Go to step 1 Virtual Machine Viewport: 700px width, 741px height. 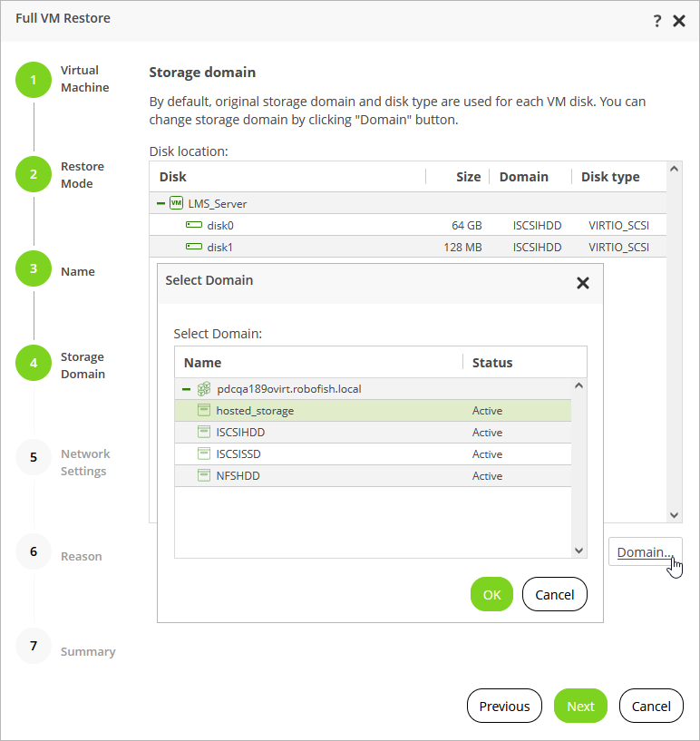point(34,80)
